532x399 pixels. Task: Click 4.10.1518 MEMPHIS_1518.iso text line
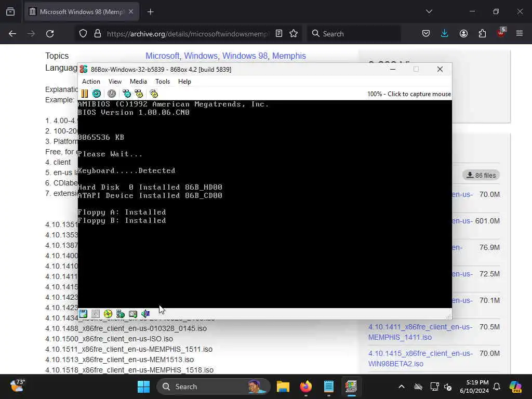click(x=129, y=370)
